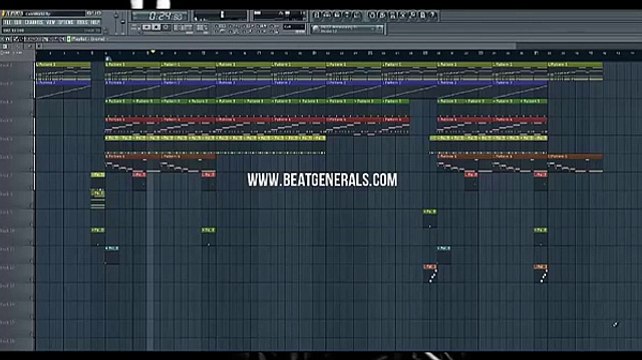Select the last brown pattern clip on Track 6

575,163
